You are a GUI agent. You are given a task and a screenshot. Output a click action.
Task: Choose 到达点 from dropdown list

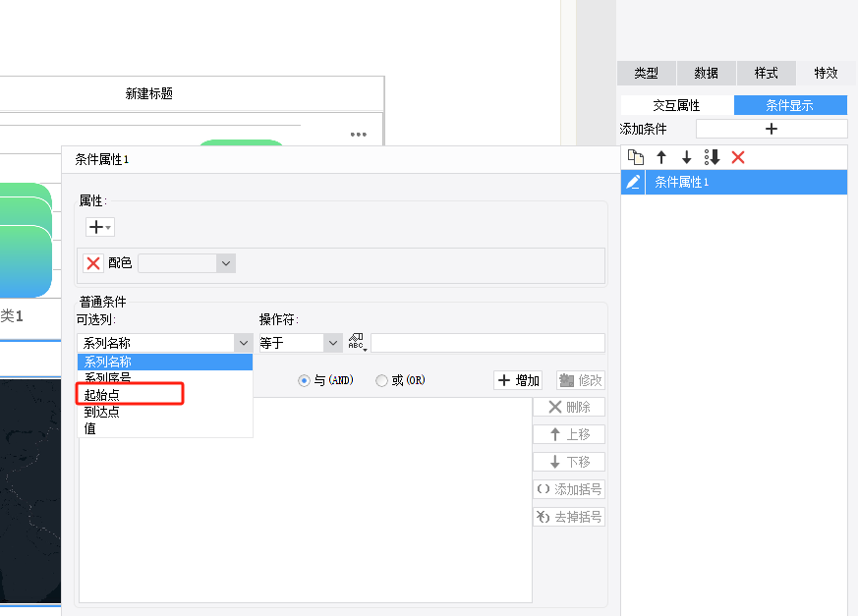point(165,412)
